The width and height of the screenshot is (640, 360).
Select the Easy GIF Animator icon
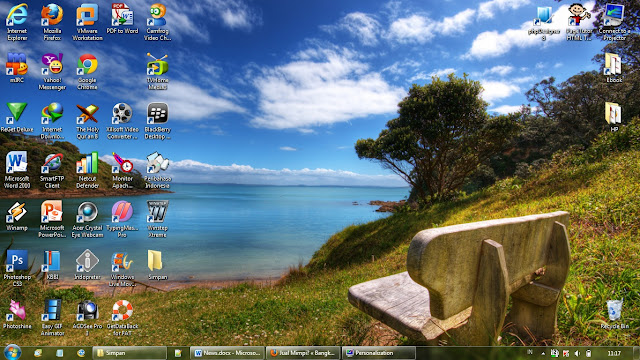52,318
